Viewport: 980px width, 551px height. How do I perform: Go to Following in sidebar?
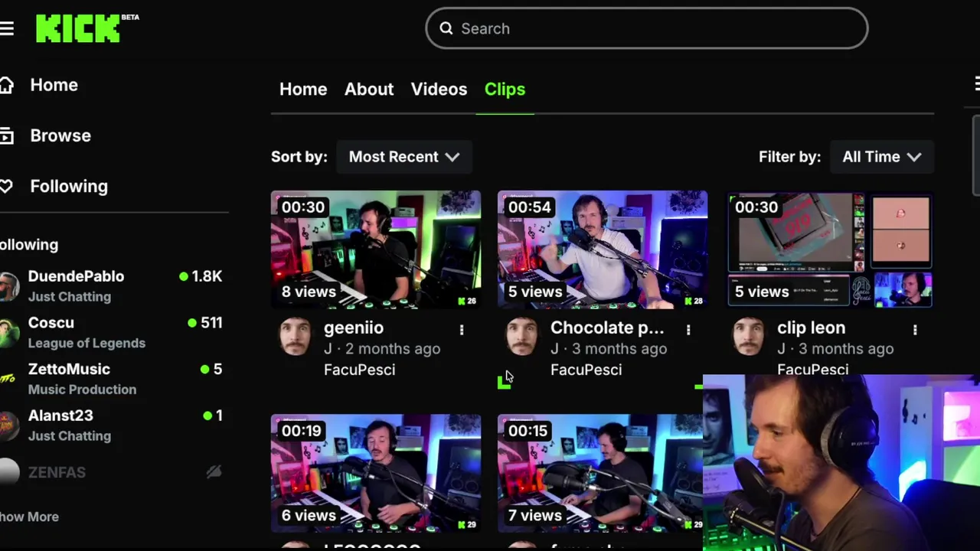tap(69, 186)
